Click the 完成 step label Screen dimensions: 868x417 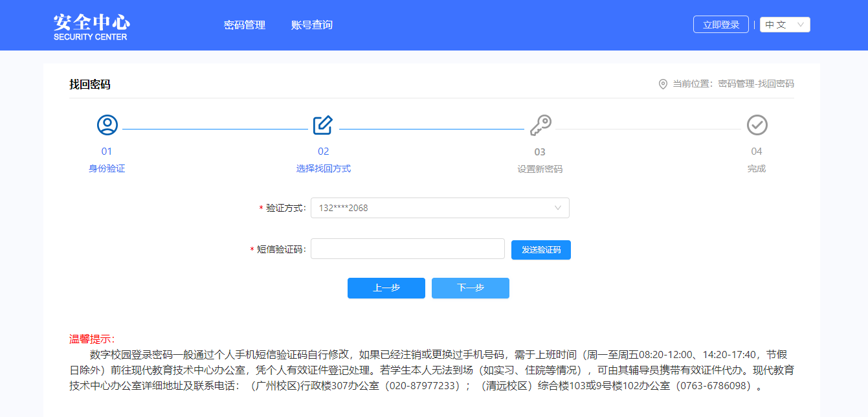click(x=757, y=168)
